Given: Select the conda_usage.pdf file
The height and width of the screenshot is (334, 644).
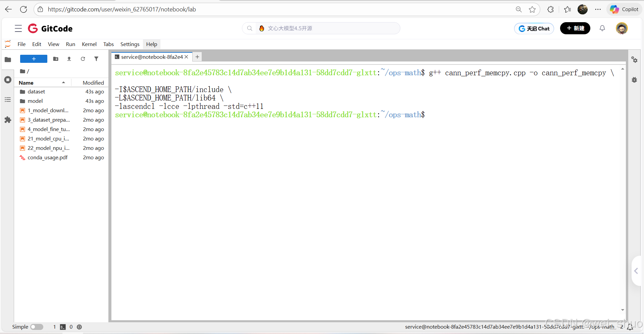Looking at the screenshot, I should tap(62, 158).
